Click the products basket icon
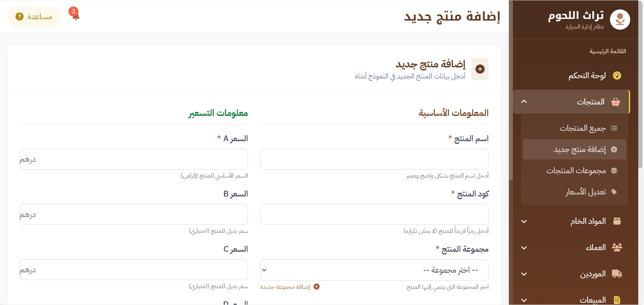Image resolution: width=644 pixels, height=305 pixels. [616, 102]
